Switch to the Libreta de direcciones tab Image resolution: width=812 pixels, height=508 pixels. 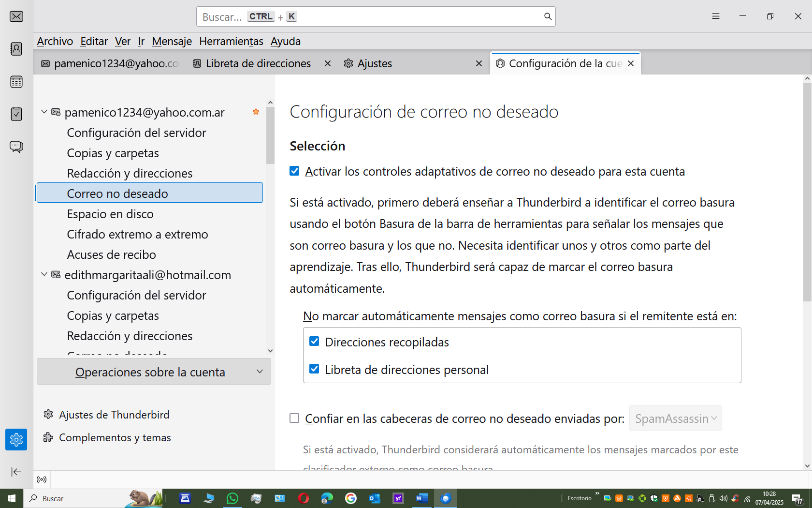click(259, 63)
